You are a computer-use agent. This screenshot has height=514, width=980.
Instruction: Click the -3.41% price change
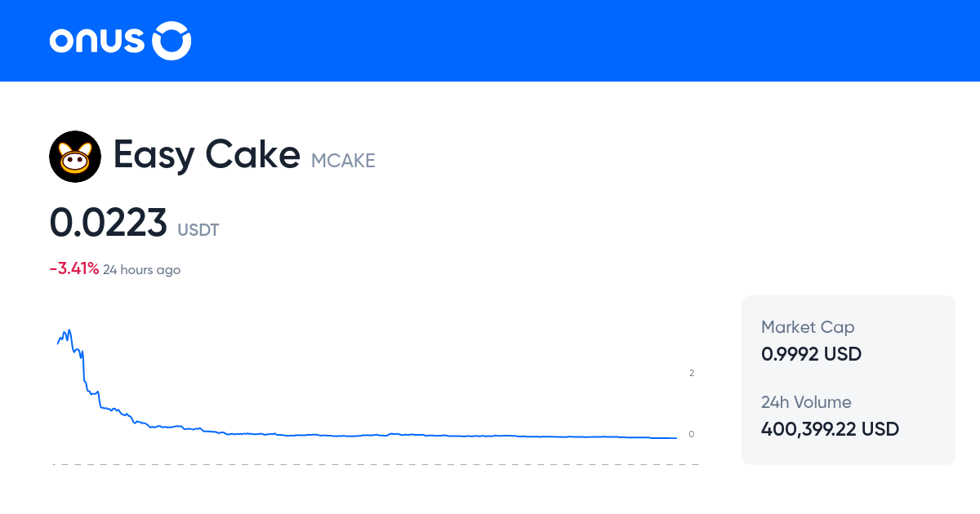pos(74,269)
